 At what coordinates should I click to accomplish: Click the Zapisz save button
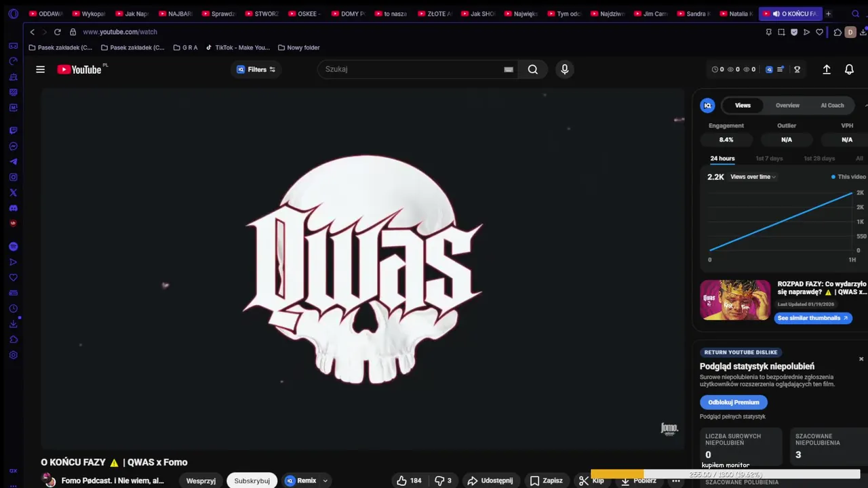547,481
